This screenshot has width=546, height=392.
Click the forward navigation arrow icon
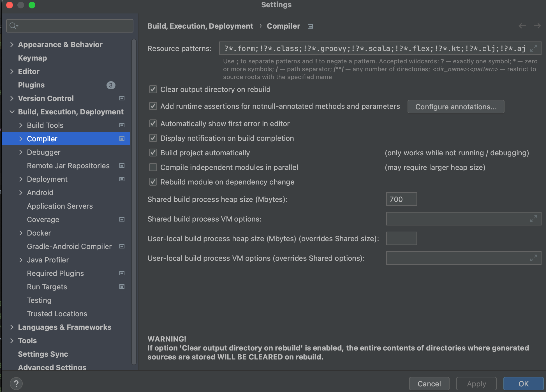pyautogui.click(x=537, y=26)
